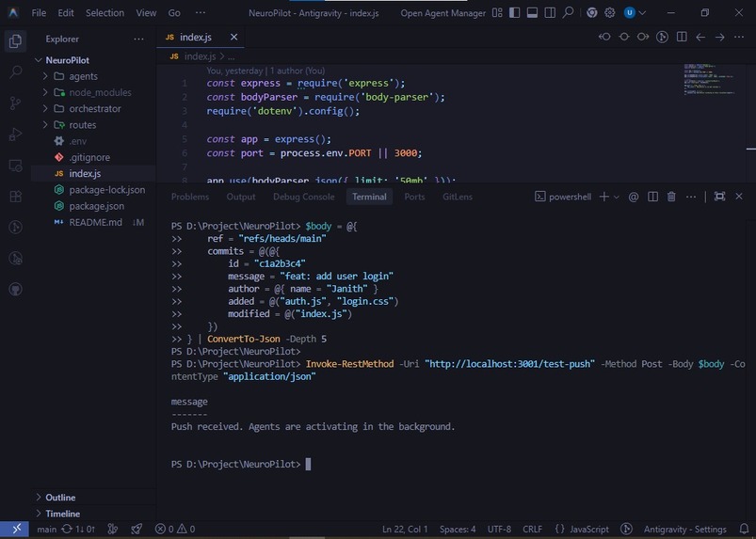Open the Search view in activity bar

(x=15, y=72)
